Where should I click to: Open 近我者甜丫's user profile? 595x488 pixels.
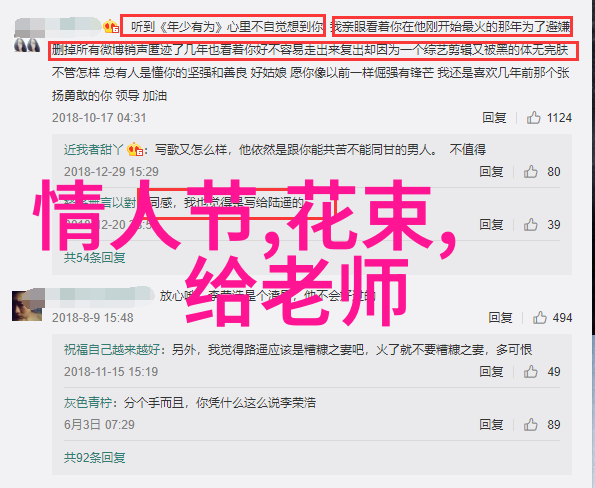(x=93, y=150)
